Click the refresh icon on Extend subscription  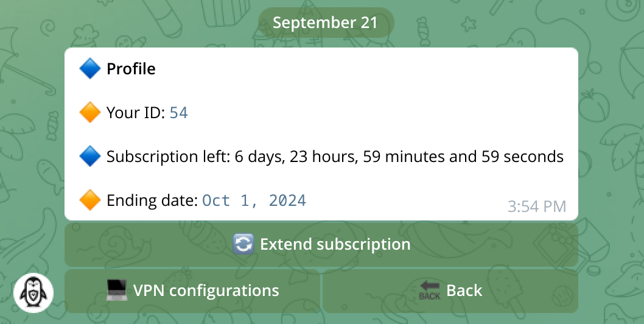(243, 245)
